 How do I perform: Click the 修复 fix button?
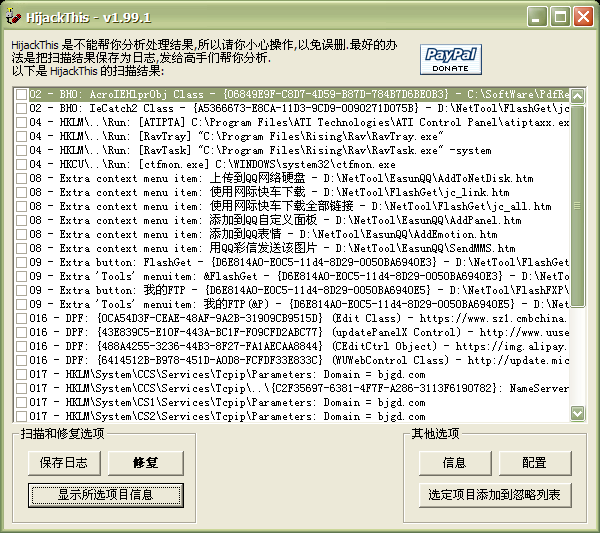point(145,463)
